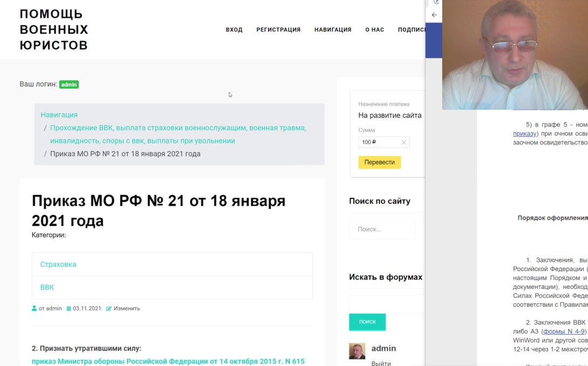Open Прохождение ВВК breadcrumb link
588x366 pixels.
point(178,134)
